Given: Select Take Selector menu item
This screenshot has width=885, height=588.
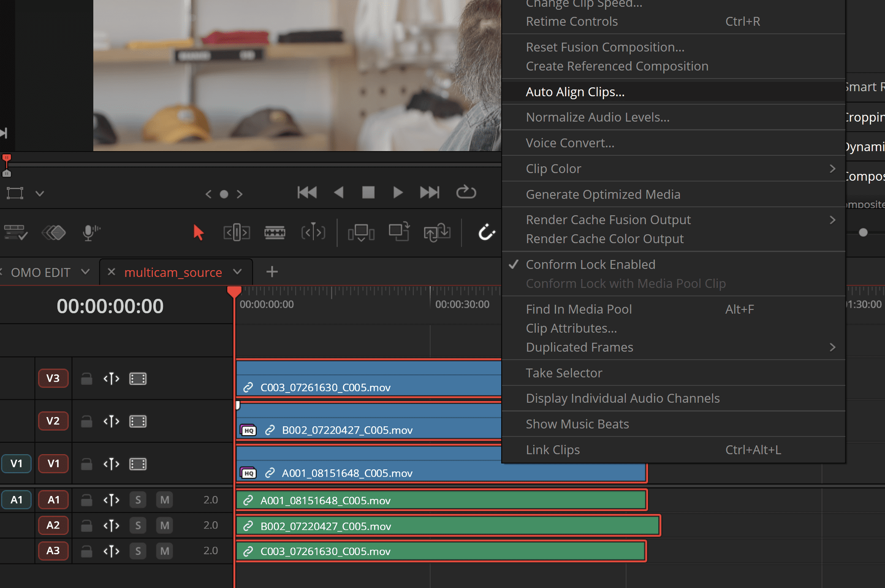Looking at the screenshot, I should tap(673, 373).
